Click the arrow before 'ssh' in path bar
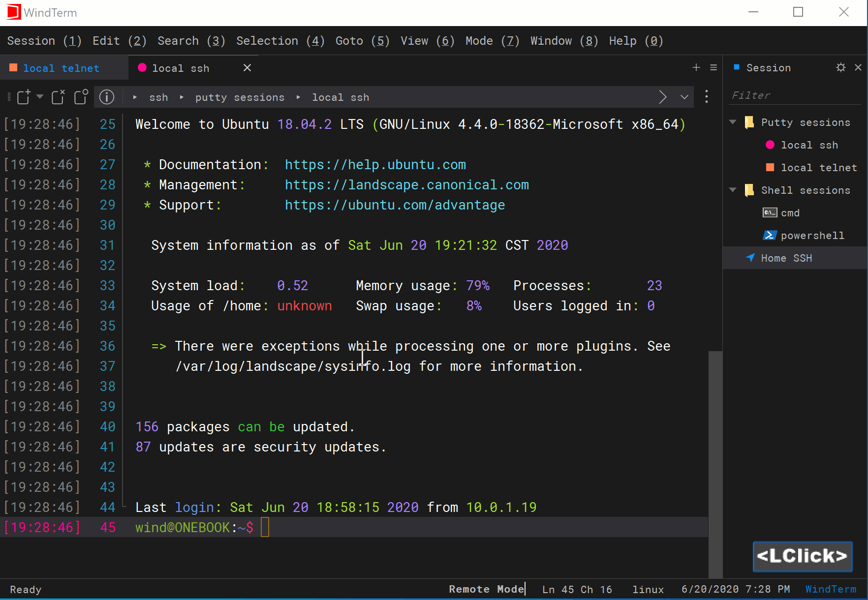 click(x=135, y=97)
